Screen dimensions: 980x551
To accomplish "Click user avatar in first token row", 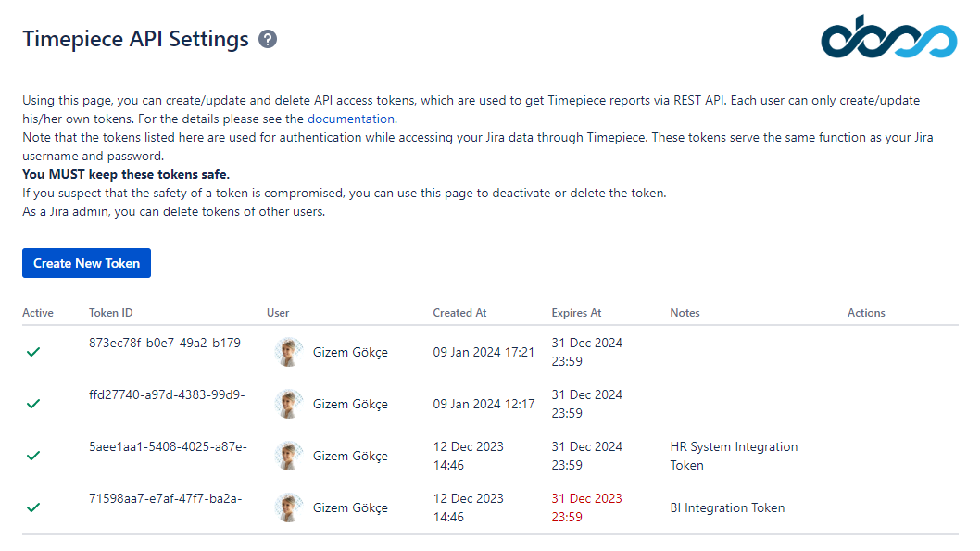I will tap(289, 352).
